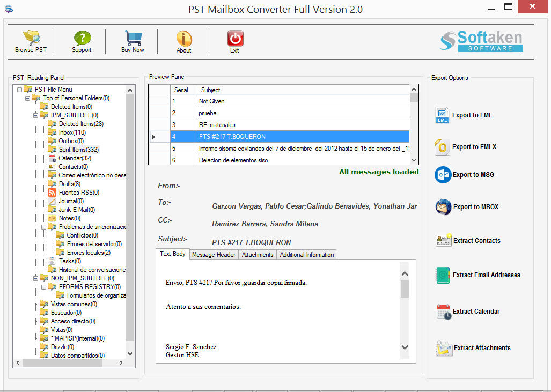The height and width of the screenshot is (392, 551).
Task: Select the Contacts(0) folder icon
Action: coord(52,167)
